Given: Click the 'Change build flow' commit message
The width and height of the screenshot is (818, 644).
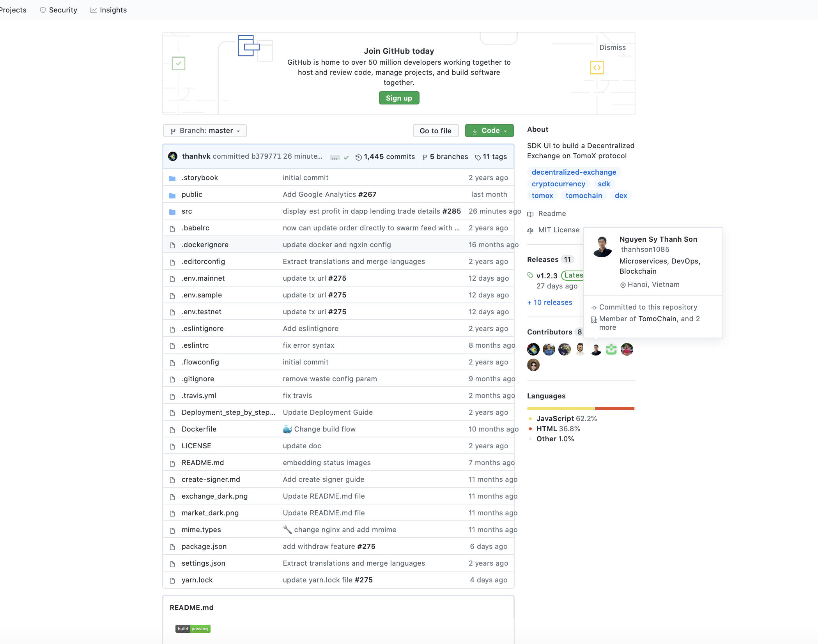Looking at the screenshot, I should click(325, 429).
